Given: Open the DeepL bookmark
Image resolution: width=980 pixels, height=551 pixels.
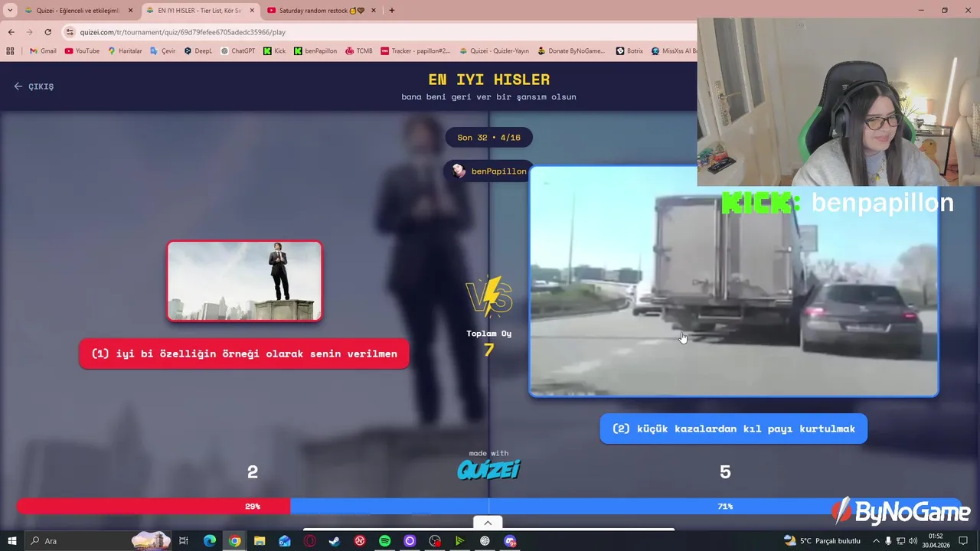Looking at the screenshot, I should pos(198,51).
